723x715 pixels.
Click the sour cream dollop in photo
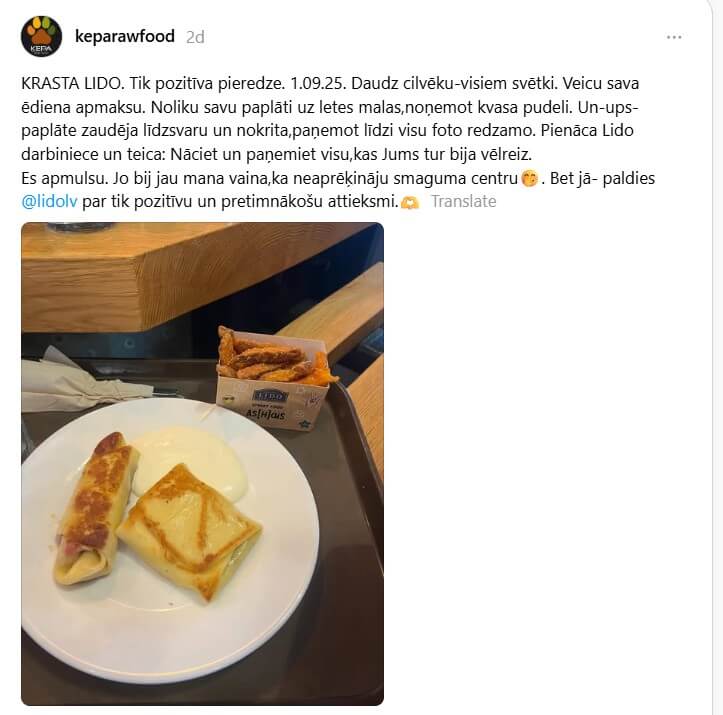tap(189, 461)
